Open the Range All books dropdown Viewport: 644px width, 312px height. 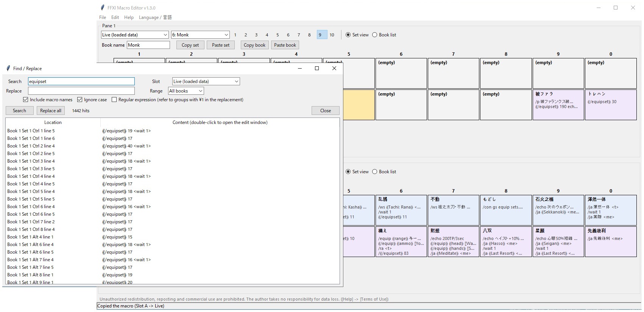(186, 91)
